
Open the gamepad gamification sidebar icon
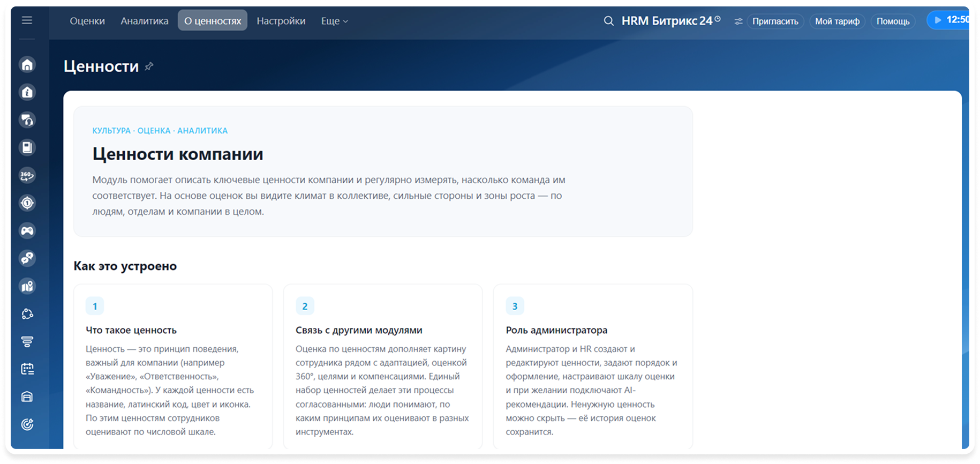27,231
